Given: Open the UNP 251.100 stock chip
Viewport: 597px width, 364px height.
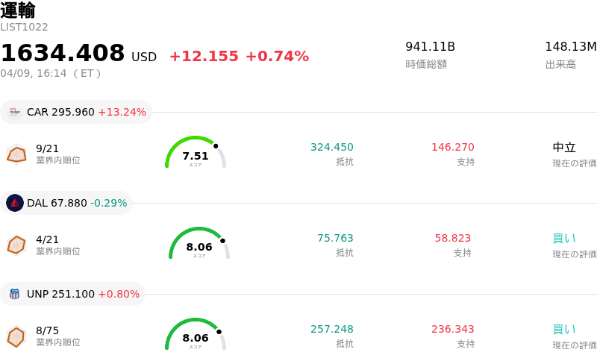Looking at the screenshot, I should (73, 294).
